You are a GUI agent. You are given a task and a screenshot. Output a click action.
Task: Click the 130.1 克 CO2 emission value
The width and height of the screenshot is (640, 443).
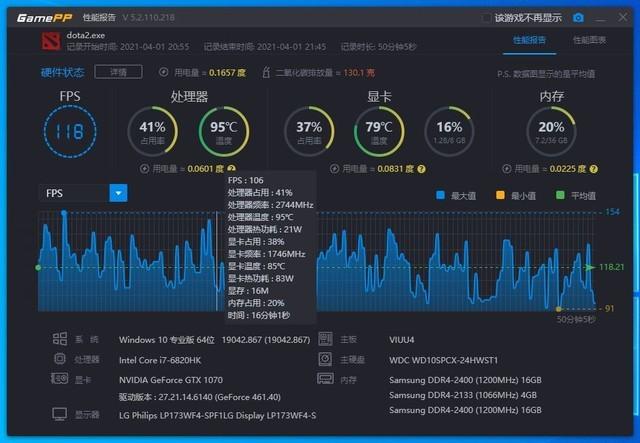point(359,73)
